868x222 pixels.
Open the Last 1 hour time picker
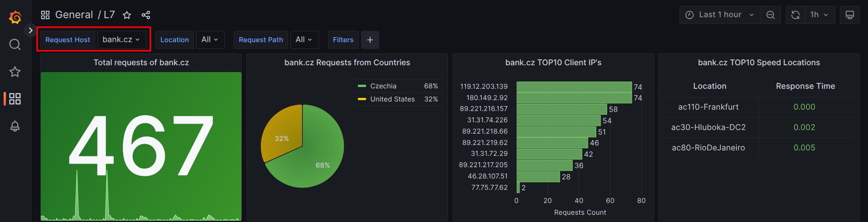tap(720, 15)
